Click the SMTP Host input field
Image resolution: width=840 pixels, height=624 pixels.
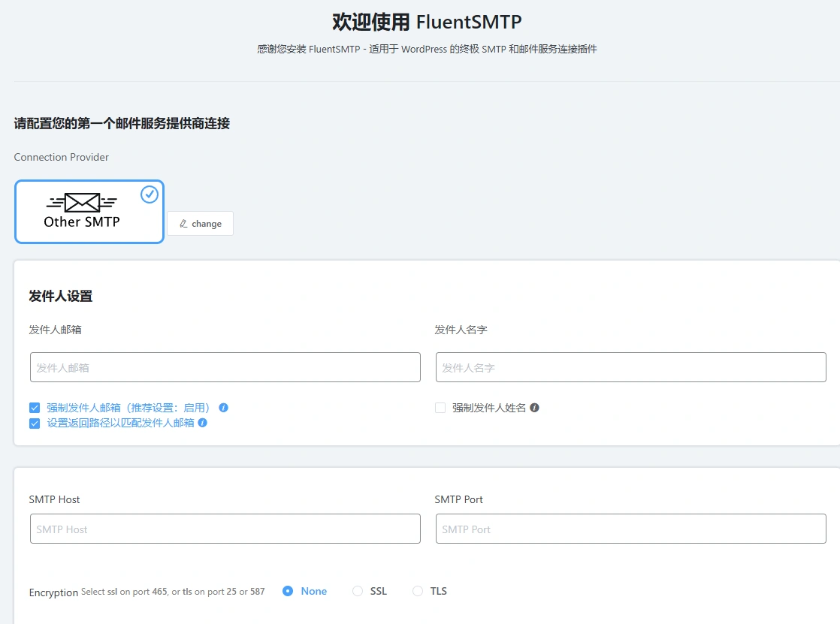(225, 529)
